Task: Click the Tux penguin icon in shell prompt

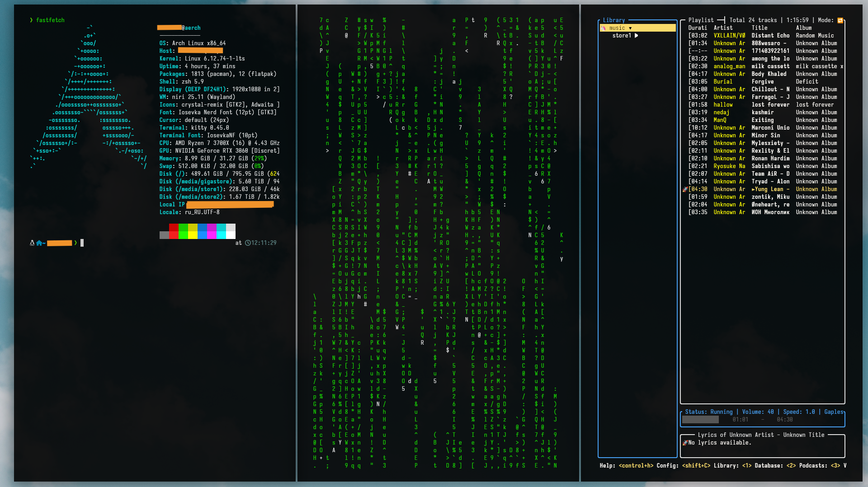Action: click(x=32, y=243)
